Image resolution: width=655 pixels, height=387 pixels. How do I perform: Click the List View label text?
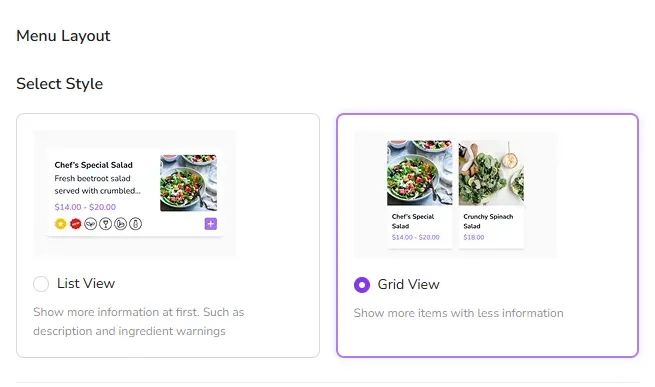coord(86,283)
